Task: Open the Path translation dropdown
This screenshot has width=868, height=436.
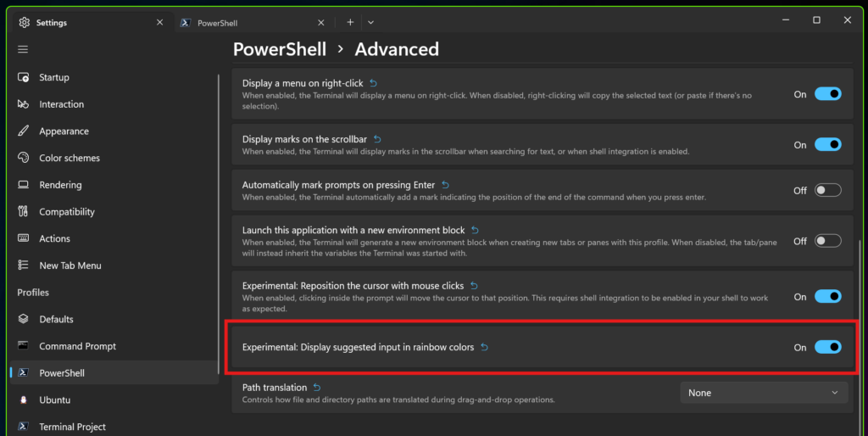Action: tap(764, 393)
